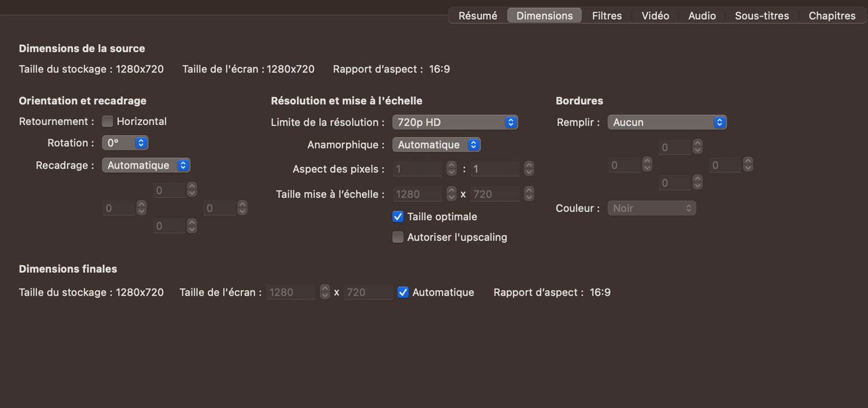Click the scaled height stepper showing 720

tap(529, 194)
